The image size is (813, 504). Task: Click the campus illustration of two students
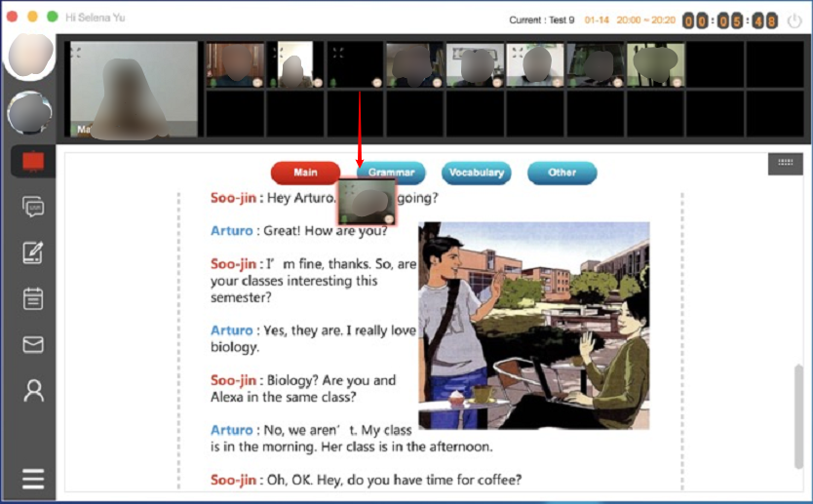point(534,326)
